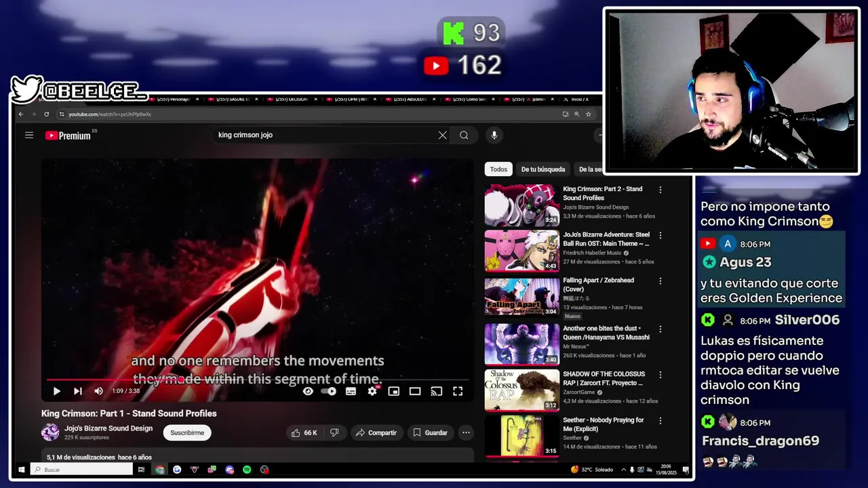Switch to theater mode view
The image size is (868, 488).
click(415, 391)
